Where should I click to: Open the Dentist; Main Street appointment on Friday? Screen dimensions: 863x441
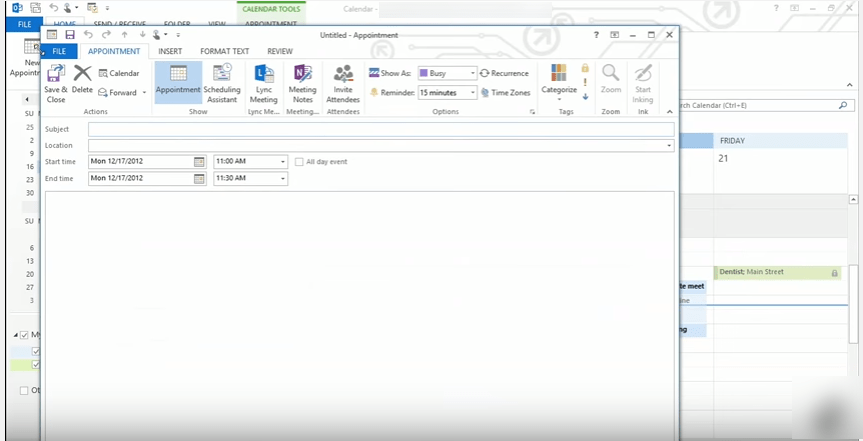[x=777, y=272]
